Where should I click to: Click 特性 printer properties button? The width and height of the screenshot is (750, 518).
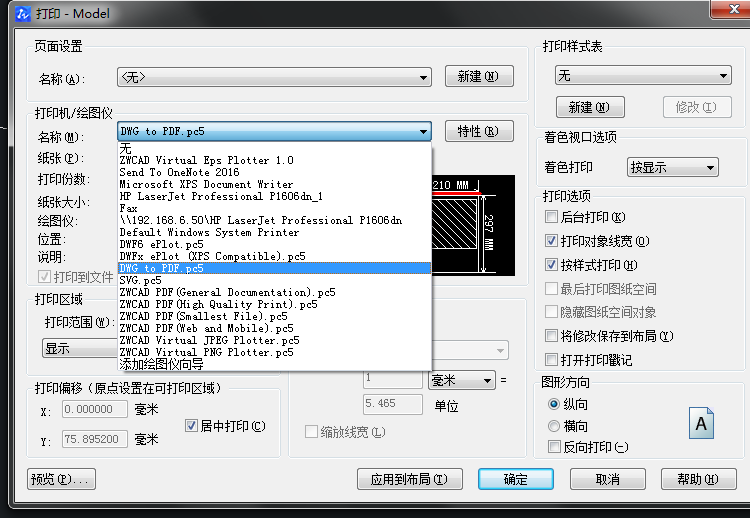coord(479,131)
